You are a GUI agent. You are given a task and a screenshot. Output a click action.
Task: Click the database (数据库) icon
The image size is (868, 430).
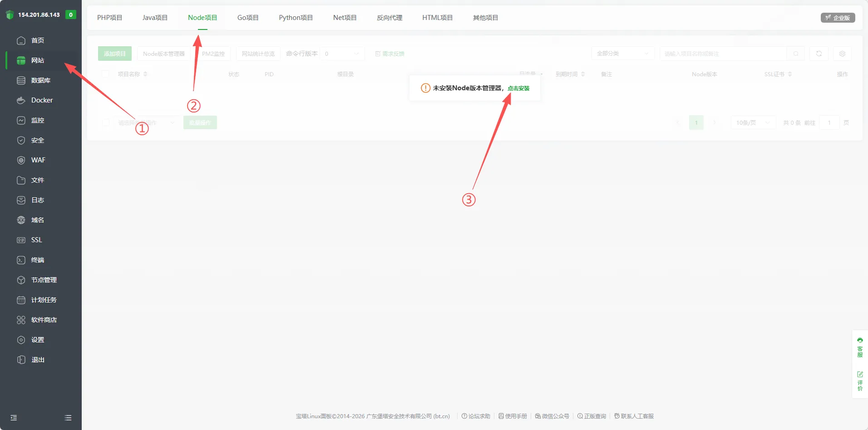click(x=21, y=80)
